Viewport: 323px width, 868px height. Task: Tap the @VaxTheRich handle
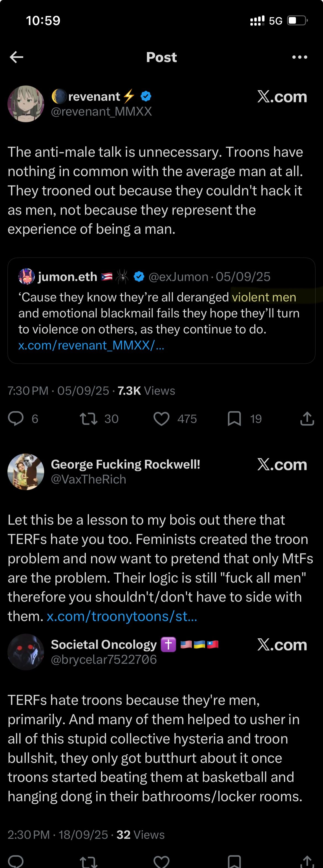point(89,480)
